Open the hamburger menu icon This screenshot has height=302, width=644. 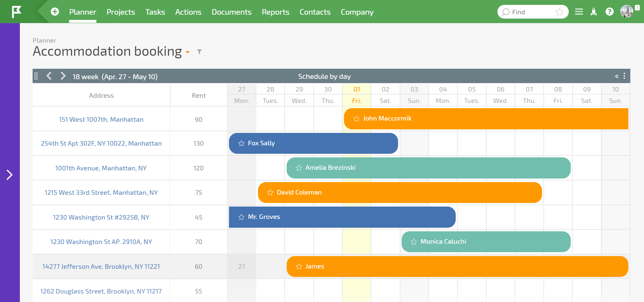tap(579, 12)
